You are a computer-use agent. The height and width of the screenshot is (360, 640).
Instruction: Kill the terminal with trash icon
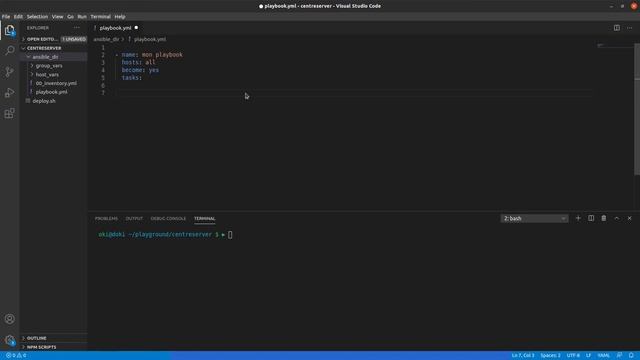tap(604, 218)
